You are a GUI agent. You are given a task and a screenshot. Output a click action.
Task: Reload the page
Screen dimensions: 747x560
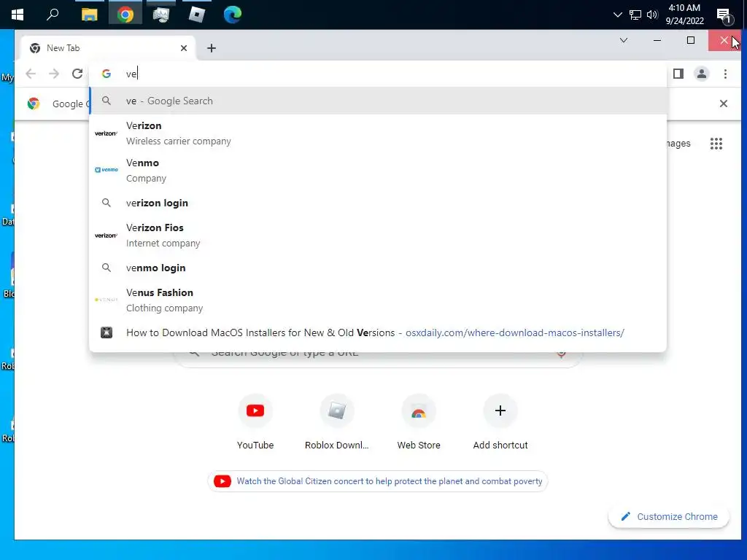pos(77,74)
